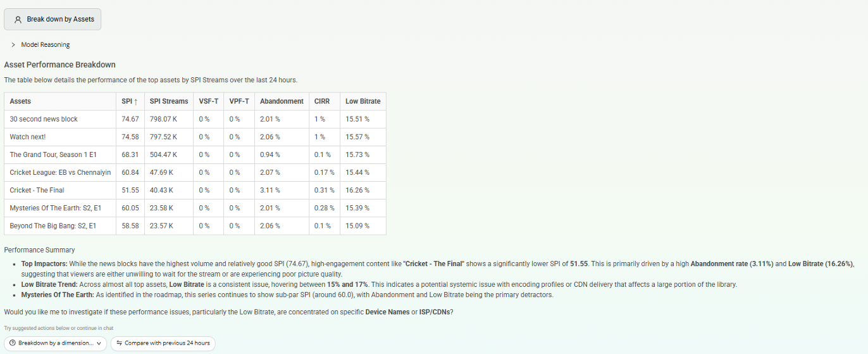
Task: Click the Low Bitrate column header
Action: point(363,101)
